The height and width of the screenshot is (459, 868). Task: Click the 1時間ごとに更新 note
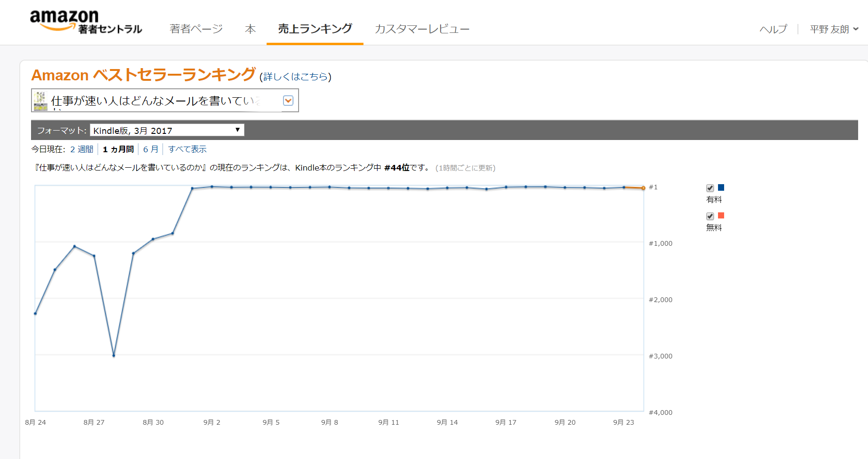[x=466, y=168]
